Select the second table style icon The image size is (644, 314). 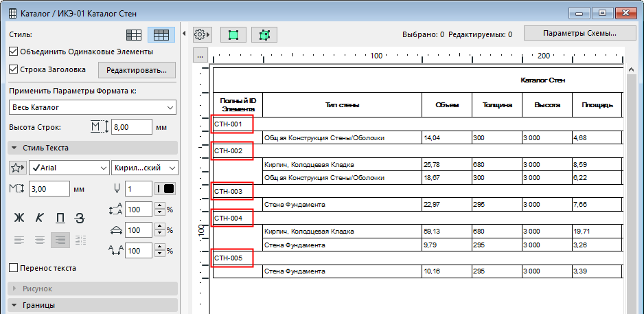click(x=162, y=34)
